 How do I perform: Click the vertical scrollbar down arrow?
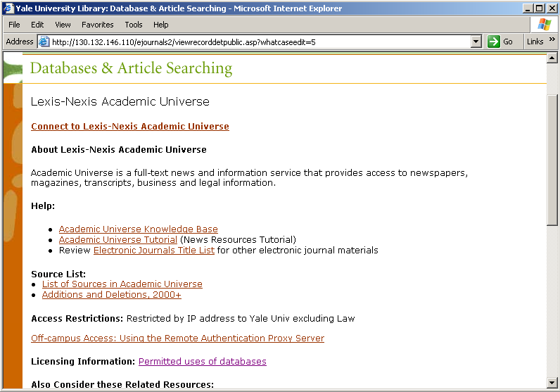click(x=552, y=383)
